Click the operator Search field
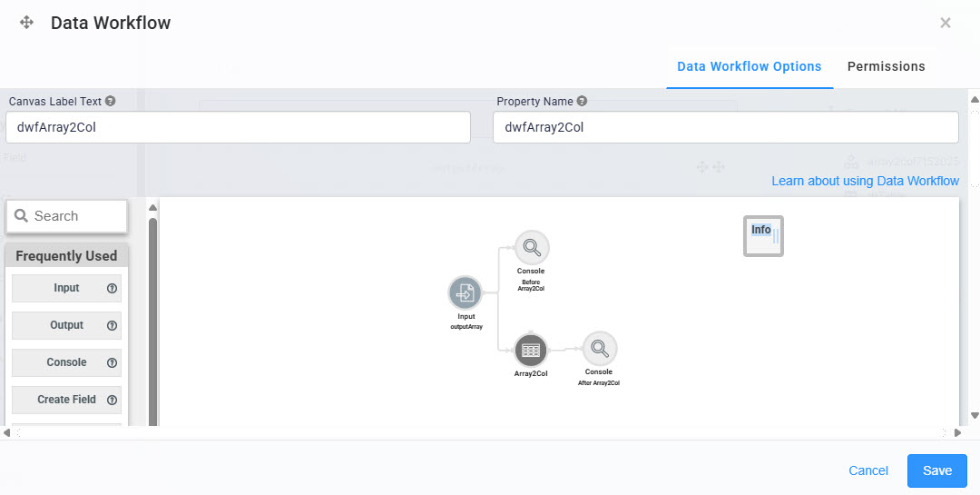The width and height of the screenshot is (980, 495). (66, 216)
